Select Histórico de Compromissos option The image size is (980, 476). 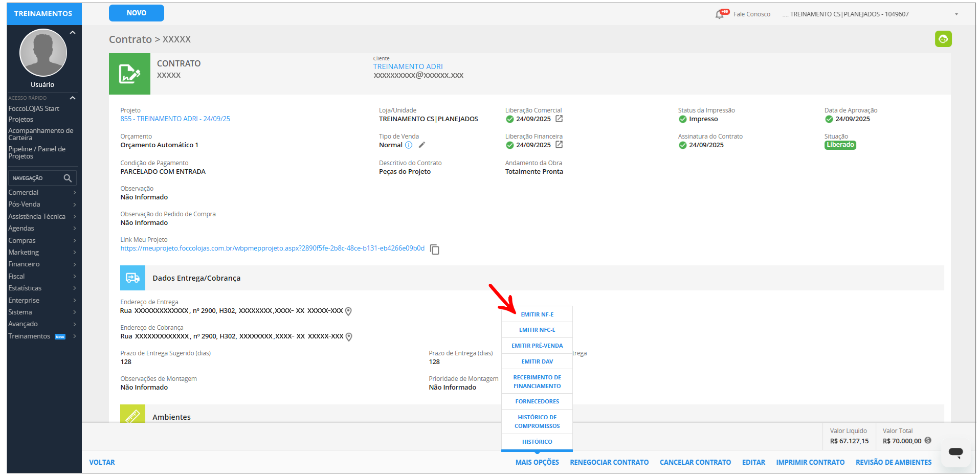537,421
